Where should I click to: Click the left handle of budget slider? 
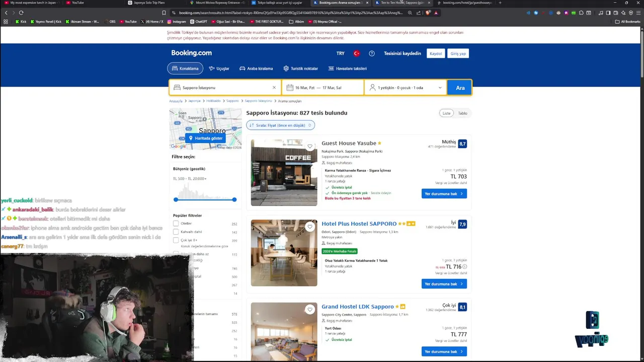(x=176, y=200)
